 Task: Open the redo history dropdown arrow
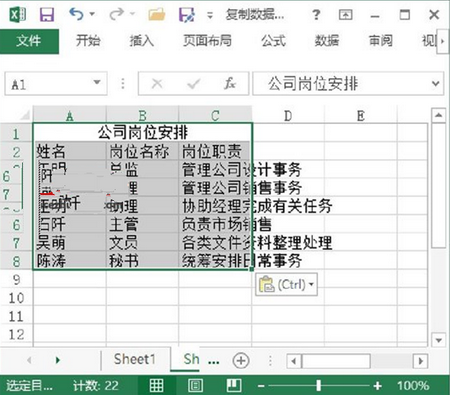[132, 14]
